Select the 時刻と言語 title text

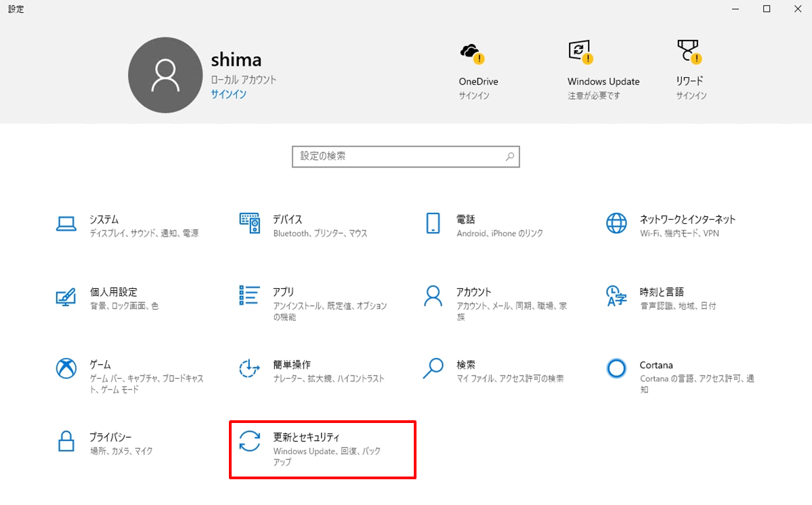[662, 292]
